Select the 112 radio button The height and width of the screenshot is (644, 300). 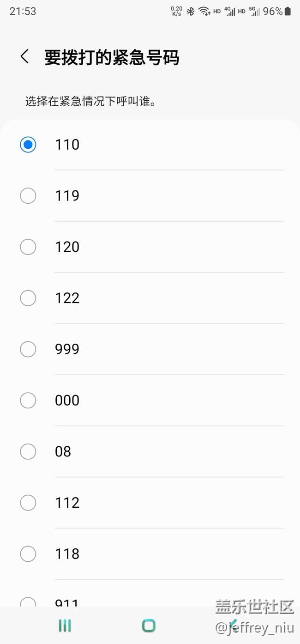28,503
